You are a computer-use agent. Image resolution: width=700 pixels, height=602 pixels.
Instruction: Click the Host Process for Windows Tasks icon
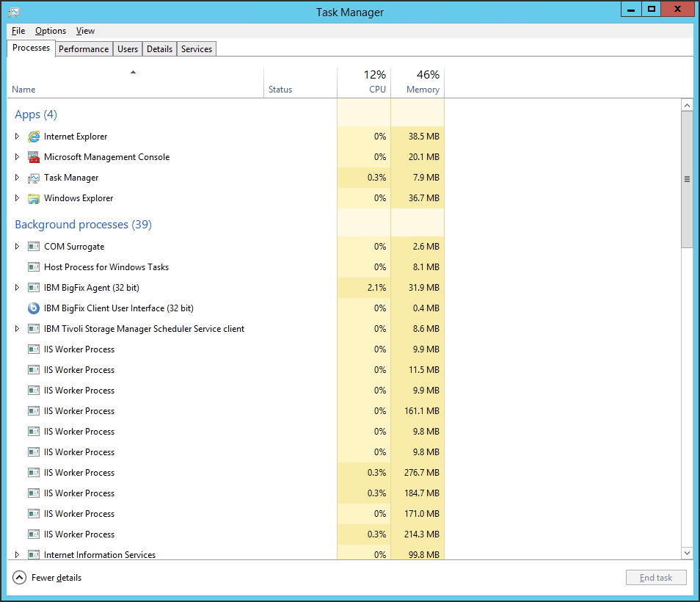pos(34,267)
